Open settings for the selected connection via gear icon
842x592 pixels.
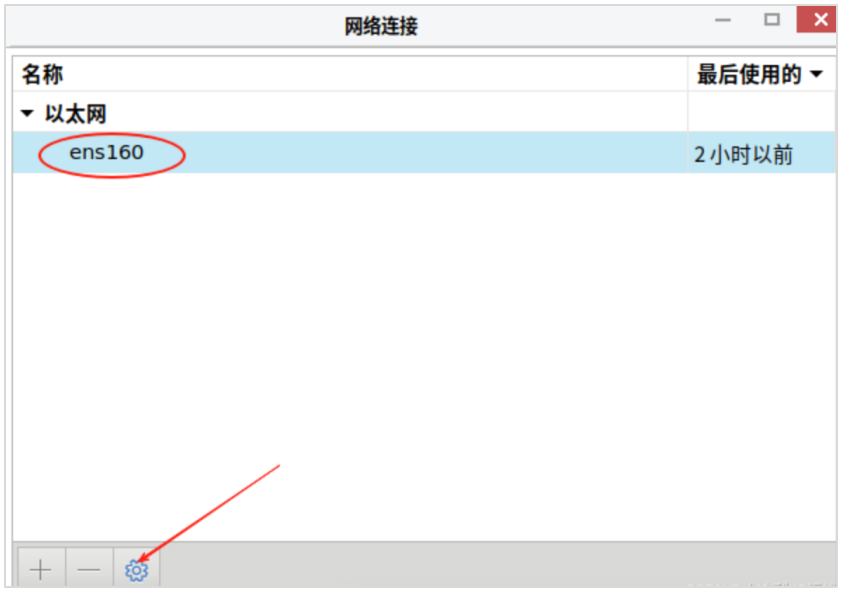click(136, 569)
